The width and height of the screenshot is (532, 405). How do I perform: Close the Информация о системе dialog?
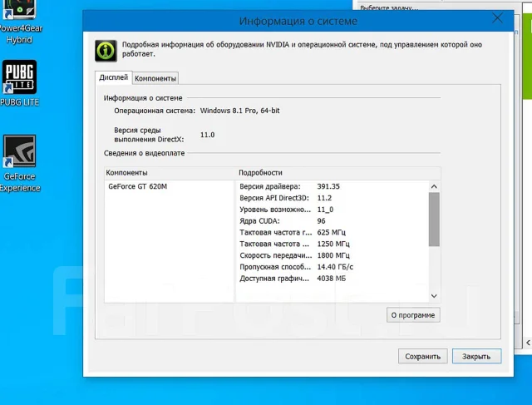tap(497, 18)
